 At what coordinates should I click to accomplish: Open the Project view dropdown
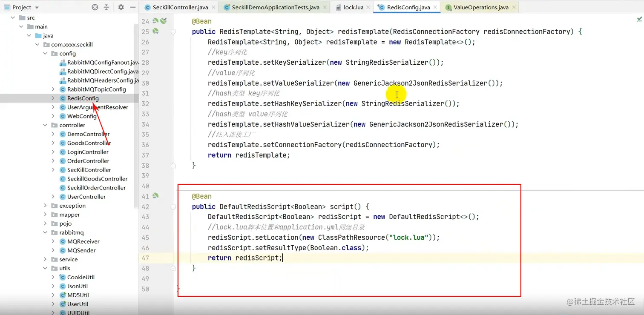point(37,8)
